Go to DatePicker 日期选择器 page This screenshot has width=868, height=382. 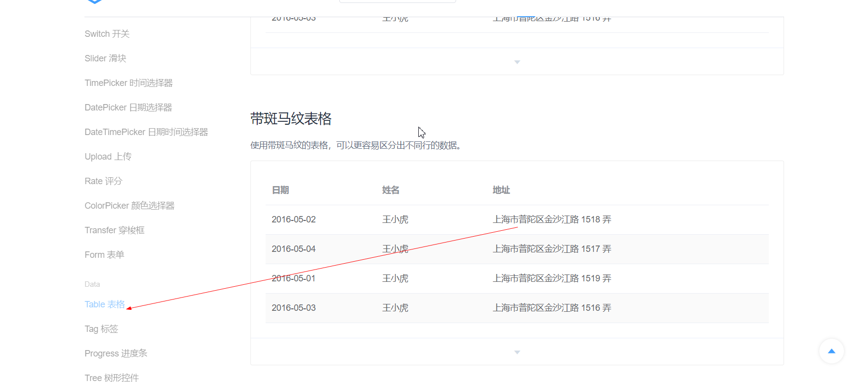pos(128,108)
